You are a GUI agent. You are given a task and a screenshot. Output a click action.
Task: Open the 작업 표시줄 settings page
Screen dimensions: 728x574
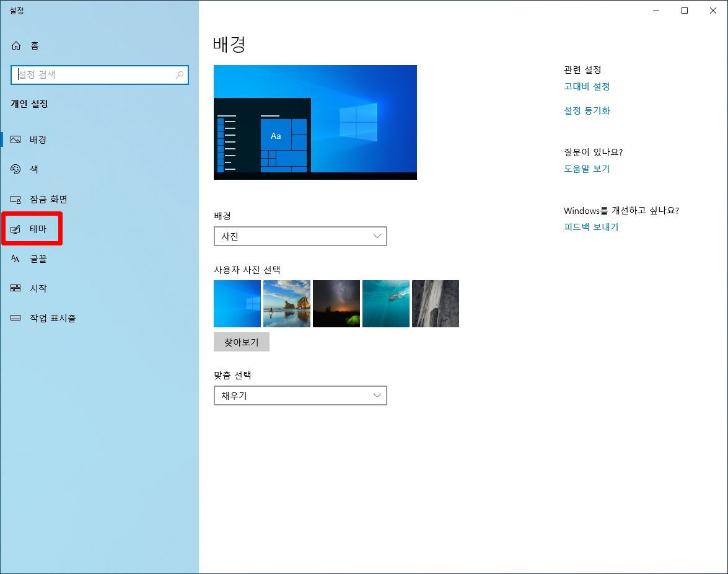point(99,318)
